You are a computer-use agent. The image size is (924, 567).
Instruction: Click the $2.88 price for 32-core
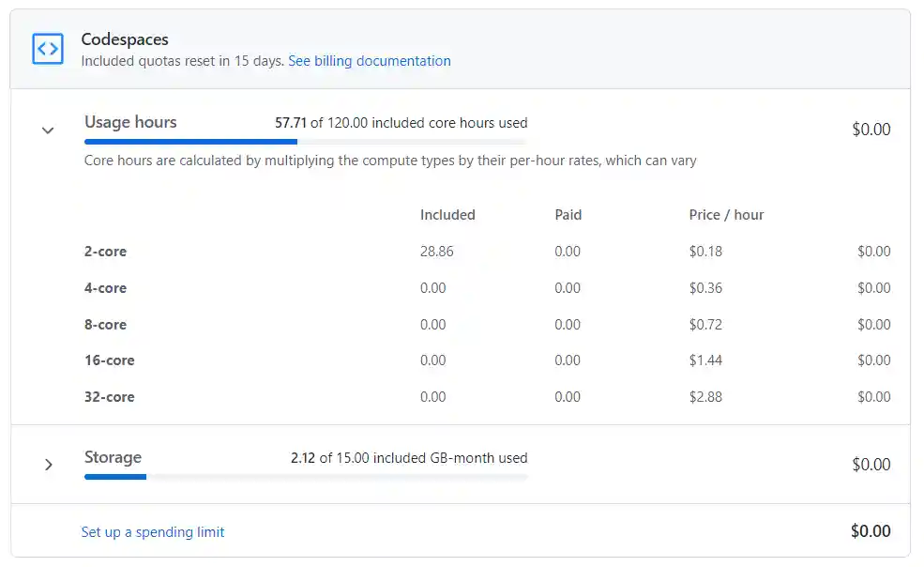(705, 397)
